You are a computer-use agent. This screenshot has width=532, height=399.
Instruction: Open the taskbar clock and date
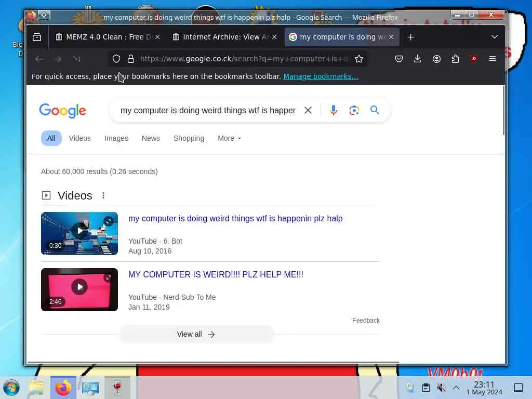(484, 388)
